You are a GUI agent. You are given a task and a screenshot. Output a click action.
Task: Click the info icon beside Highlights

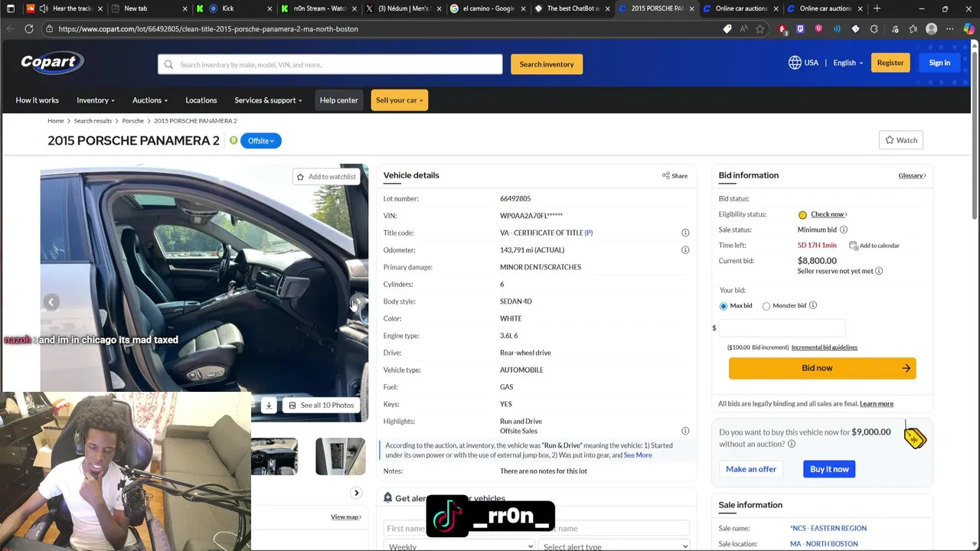pyautogui.click(x=685, y=431)
